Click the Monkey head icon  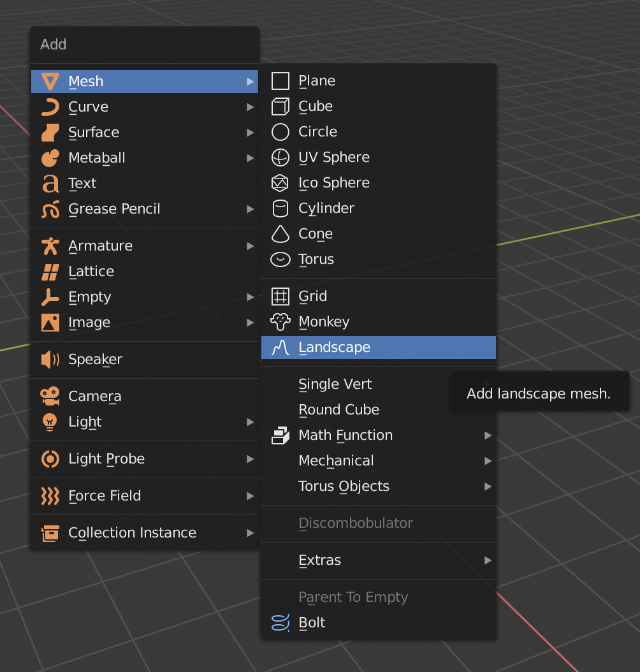click(280, 321)
